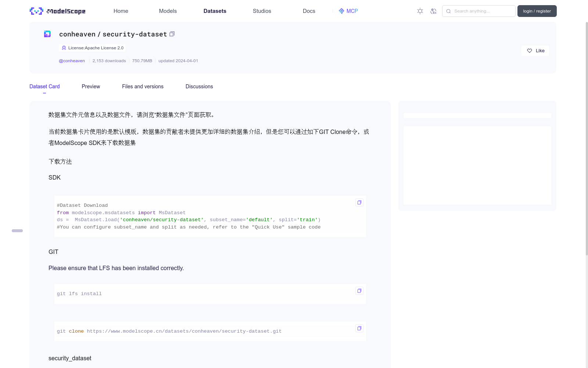Copy the git lfs install command

(359, 291)
